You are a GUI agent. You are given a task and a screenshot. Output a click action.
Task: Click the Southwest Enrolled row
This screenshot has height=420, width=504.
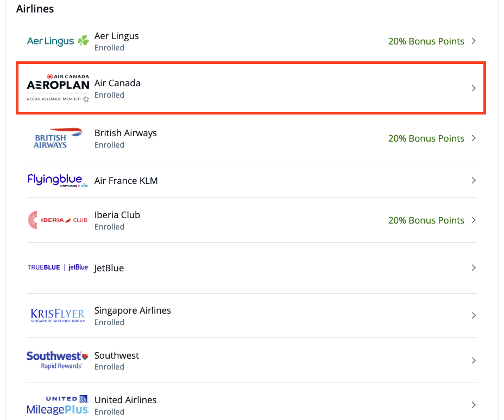coord(251,360)
